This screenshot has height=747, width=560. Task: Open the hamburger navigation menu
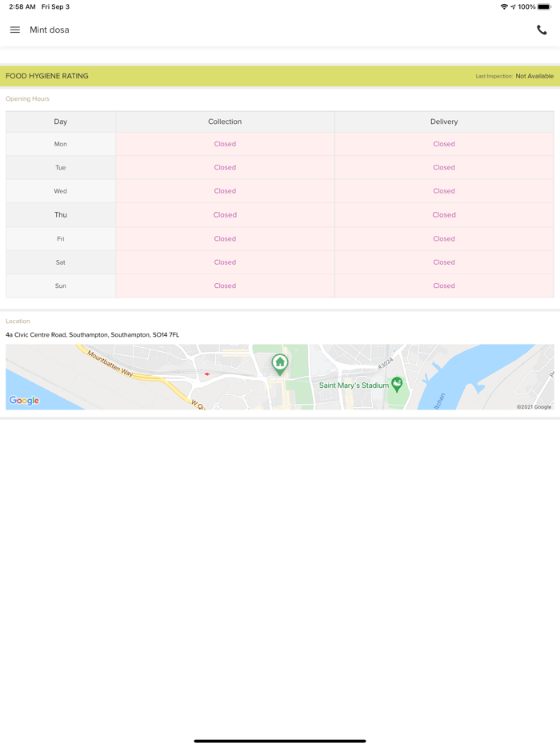(14, 30)
